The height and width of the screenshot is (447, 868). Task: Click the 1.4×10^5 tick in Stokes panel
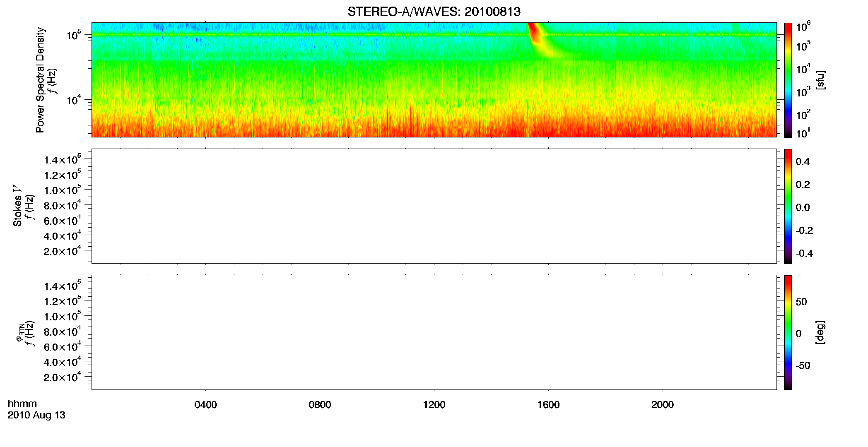click(x=62, y=159)
